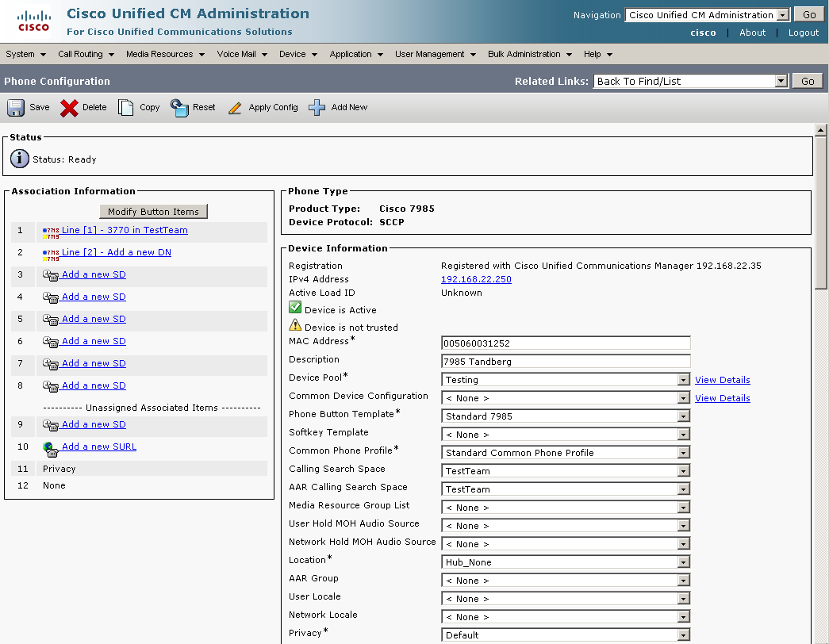Click the Logout link
Image resolution: width=829 pixels, height=644 pixels.
[803, 33]
